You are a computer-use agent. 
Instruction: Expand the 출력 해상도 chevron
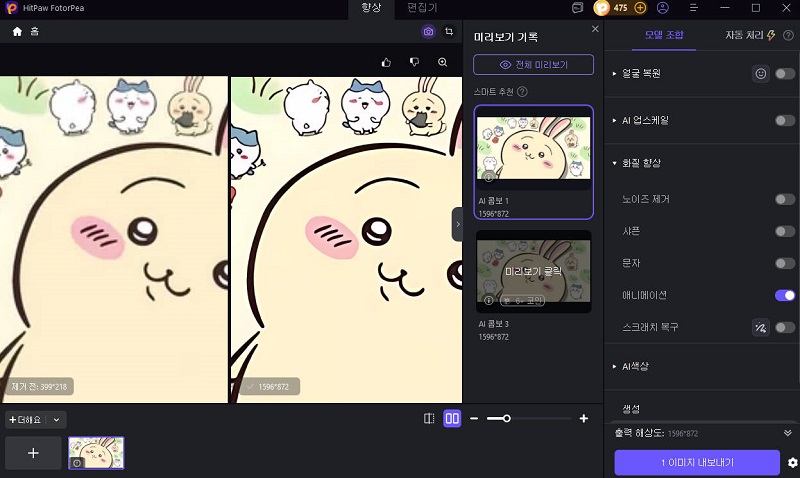pos(788,433)
